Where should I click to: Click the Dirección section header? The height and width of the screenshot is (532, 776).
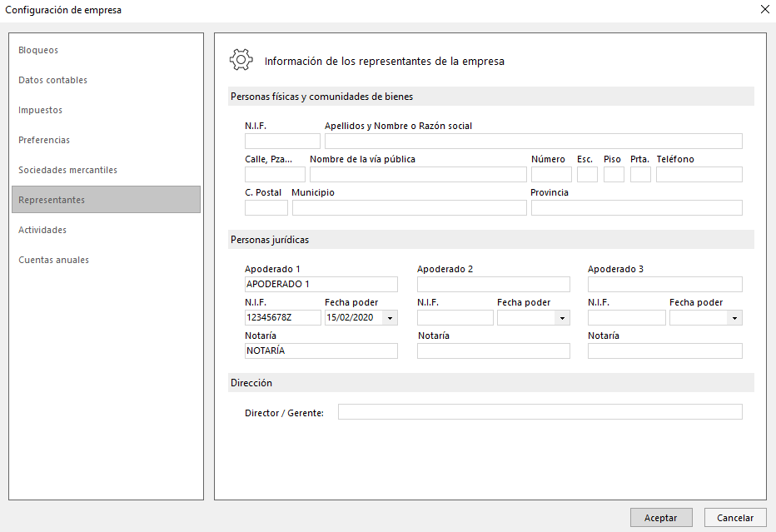click(491, 382)
